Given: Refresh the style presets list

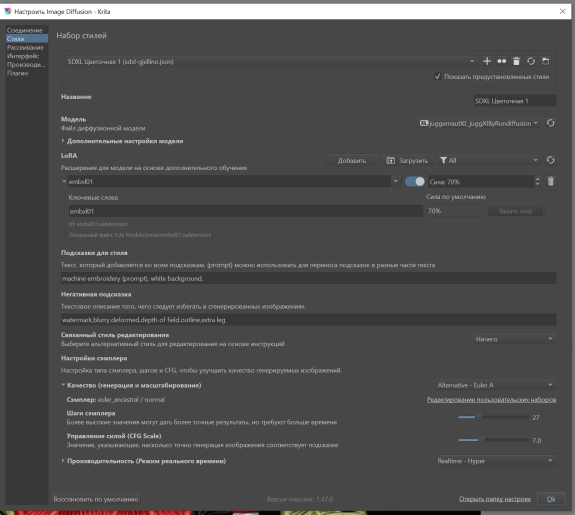Looking at the screenshot, I should [x=531, y=61].
